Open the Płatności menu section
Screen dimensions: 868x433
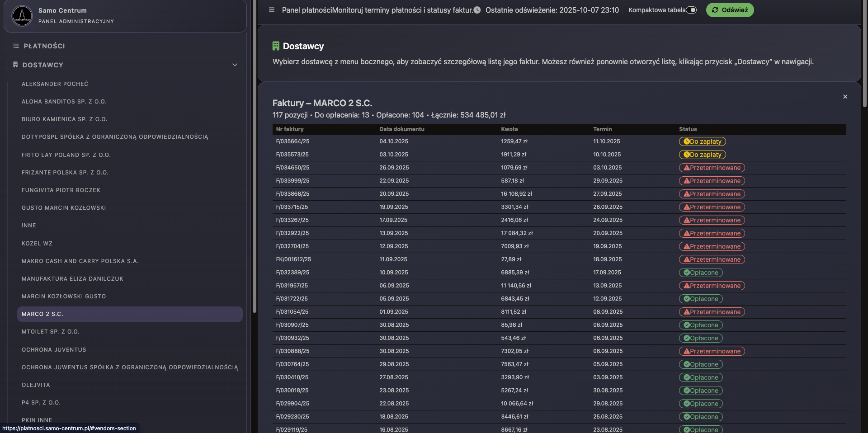(44, 46)
